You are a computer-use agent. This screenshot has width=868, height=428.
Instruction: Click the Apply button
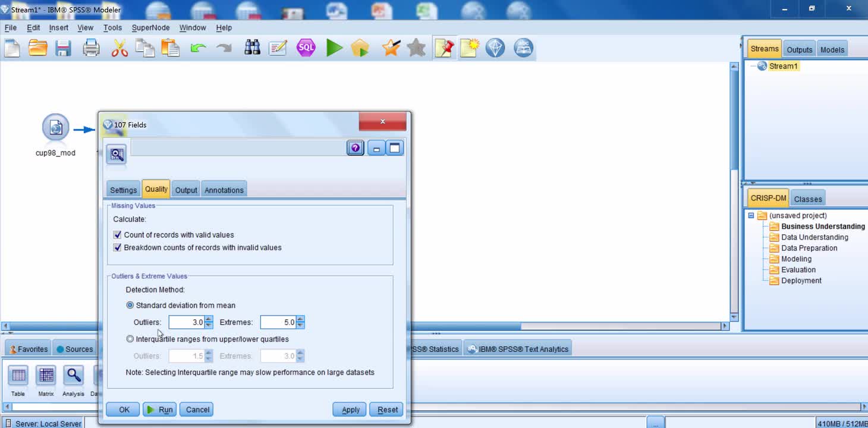350,410
